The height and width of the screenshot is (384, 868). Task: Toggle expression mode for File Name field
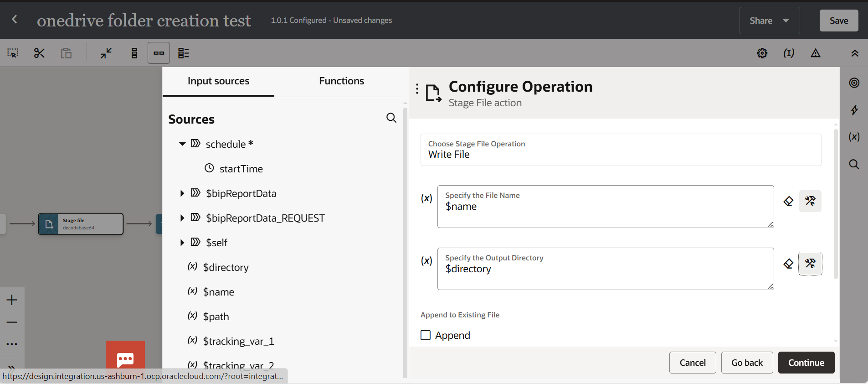(426, 198)
